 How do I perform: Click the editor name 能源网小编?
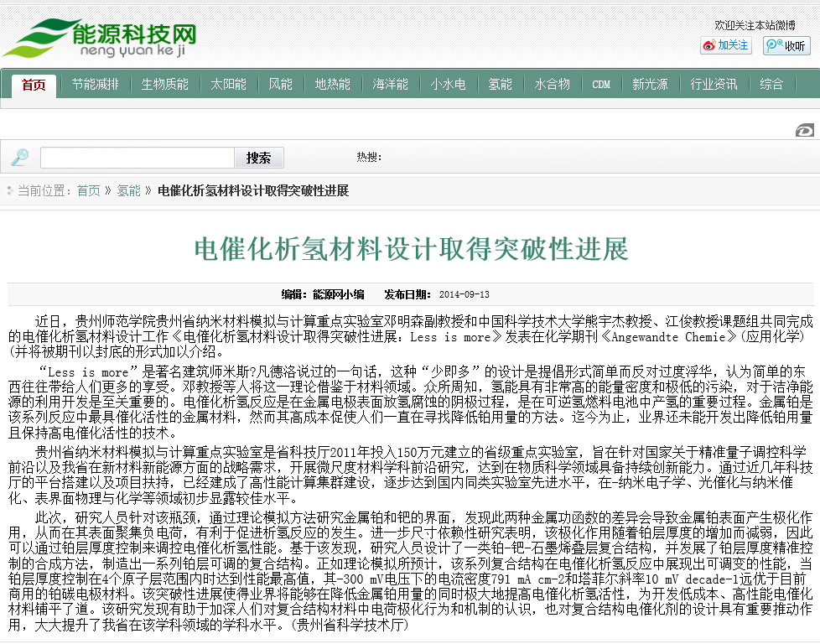[x=339, y=294]
